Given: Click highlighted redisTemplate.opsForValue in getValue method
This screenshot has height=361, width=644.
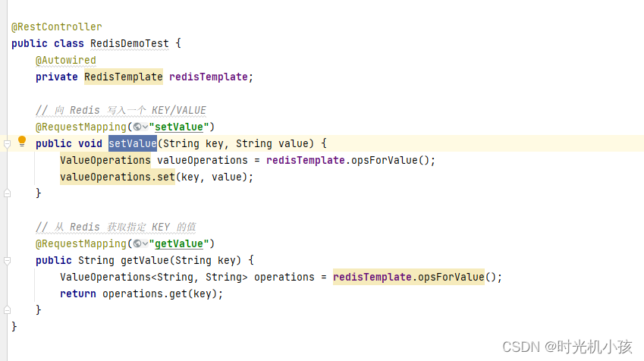Looking at the screenshot, I should 409,278.
